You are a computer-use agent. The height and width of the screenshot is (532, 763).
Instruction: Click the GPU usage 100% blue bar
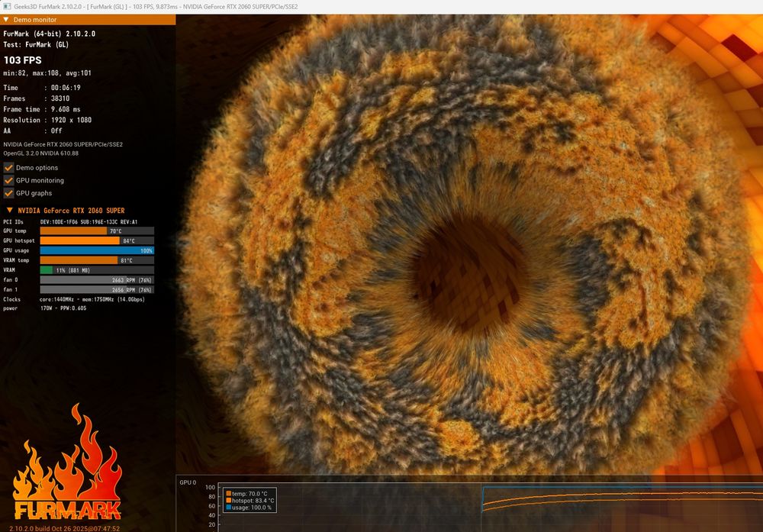[x=97, y=250]
